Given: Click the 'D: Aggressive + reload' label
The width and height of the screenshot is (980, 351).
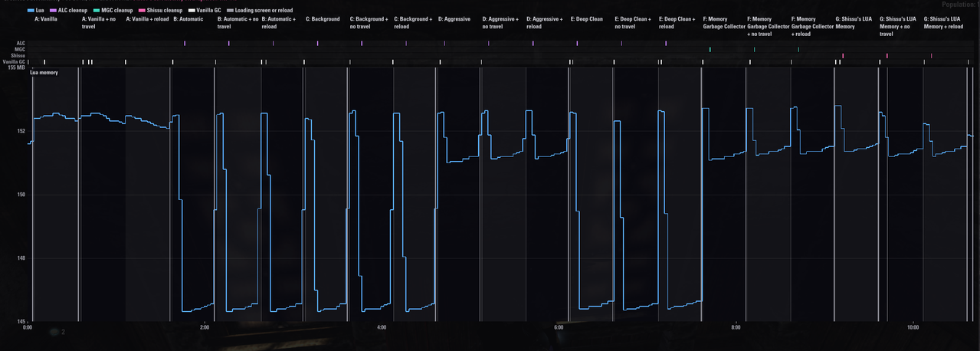Looking at the screenshot, I should (x=545, y=22).
